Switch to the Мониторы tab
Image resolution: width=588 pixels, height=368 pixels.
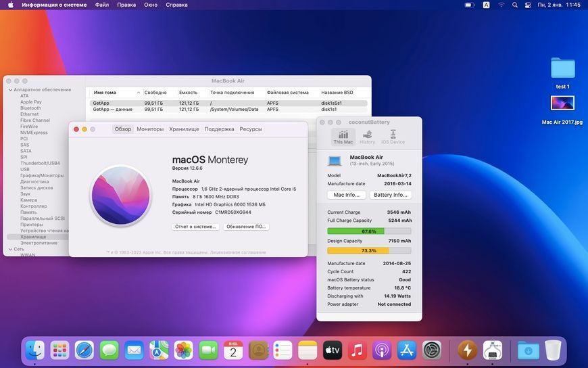tap(150, 129)
